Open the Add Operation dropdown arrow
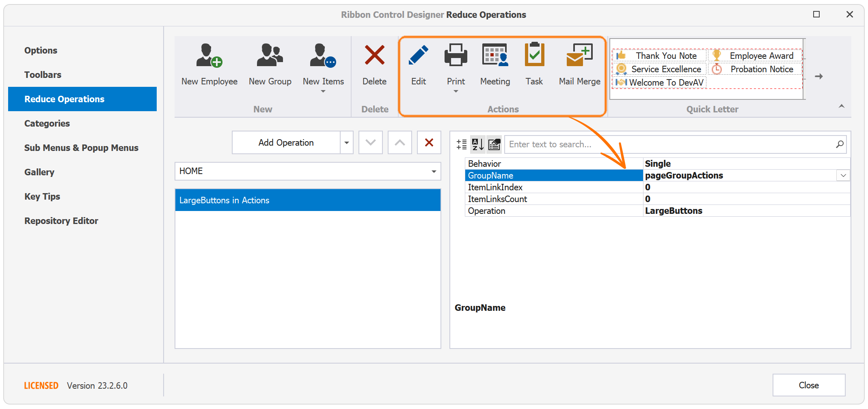The width and height of the screenshot is (868, 409). 347,142
